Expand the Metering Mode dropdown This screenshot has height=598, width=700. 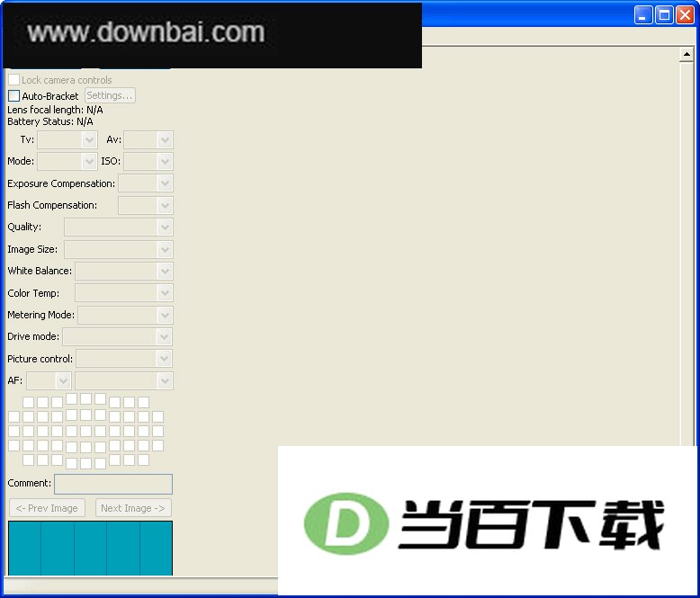point(125,315)
